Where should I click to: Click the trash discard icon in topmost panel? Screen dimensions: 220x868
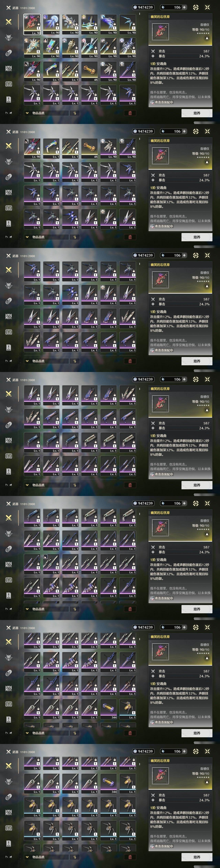pos(130,113)
